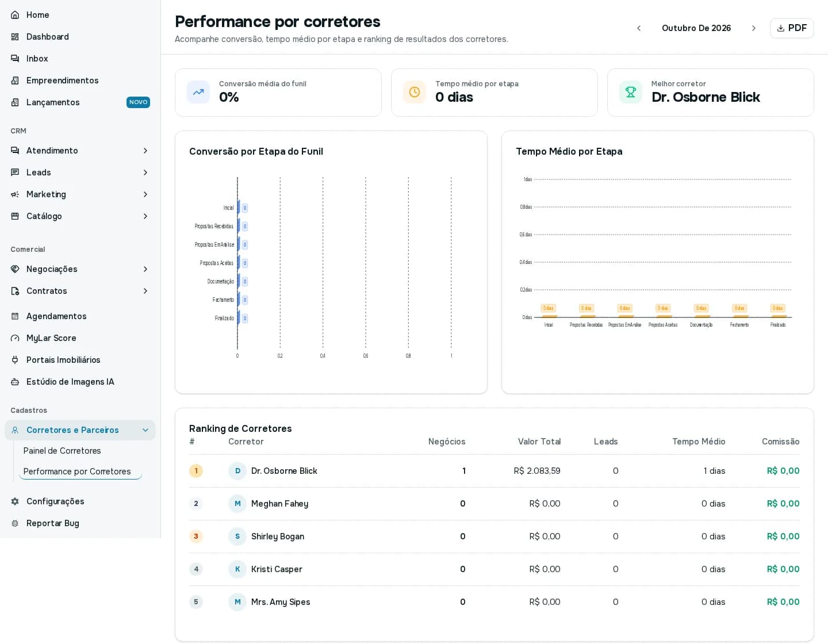
Task: Open the Lançamentos menu entry
Action: [80, 102]
